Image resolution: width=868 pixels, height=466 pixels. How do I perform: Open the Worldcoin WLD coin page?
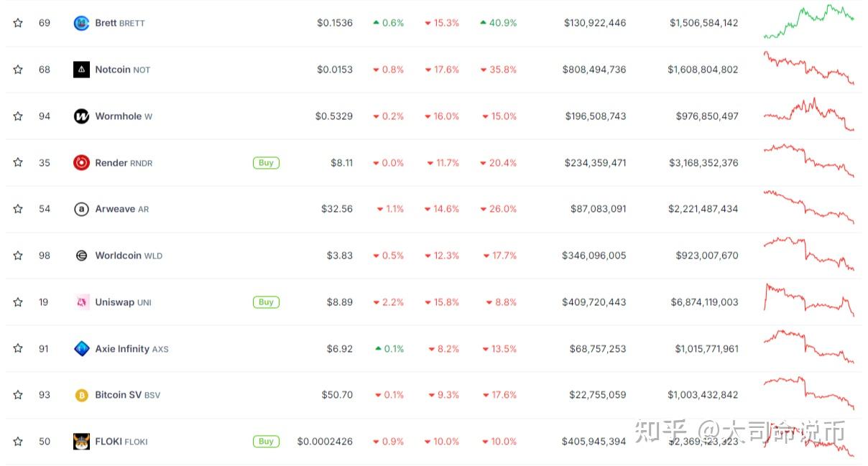coord(129,256)
